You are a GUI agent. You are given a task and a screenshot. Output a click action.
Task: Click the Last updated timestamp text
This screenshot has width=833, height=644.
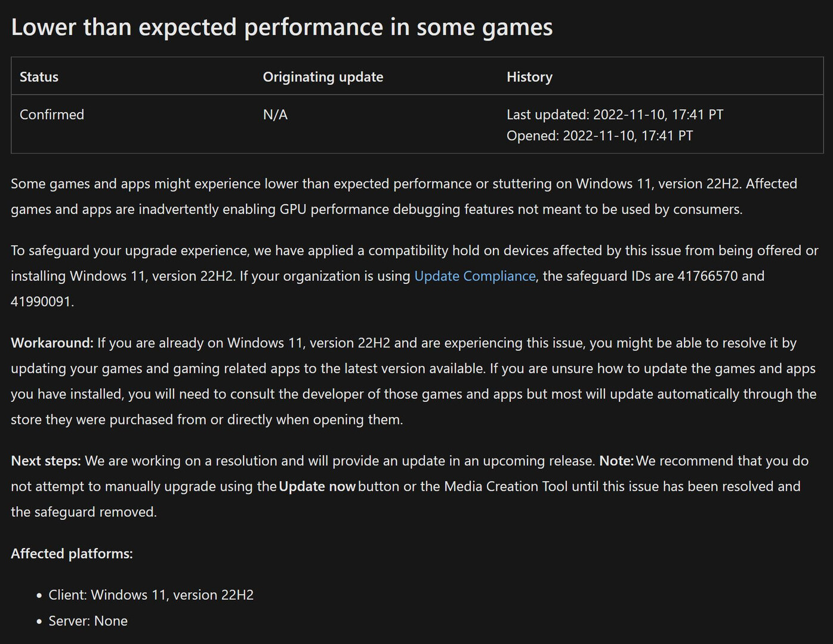[x=615, y=114]
